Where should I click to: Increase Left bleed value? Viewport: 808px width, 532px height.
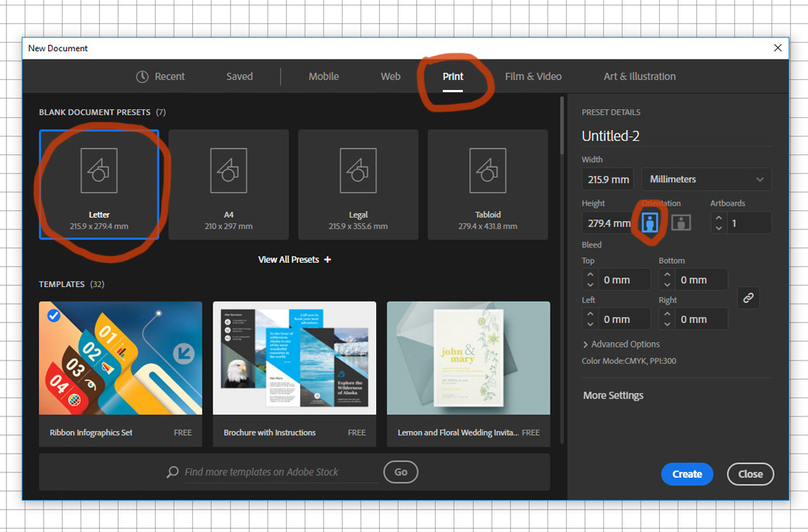pyautogui.click(x=590, y=313)
